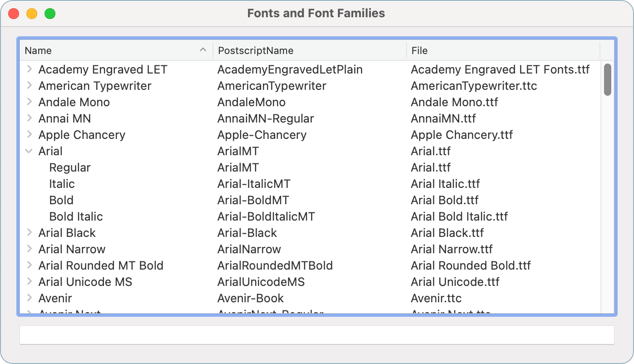Expand the Arial Narrow family
This screenshot has width=634, height=364.
point(29,249)
